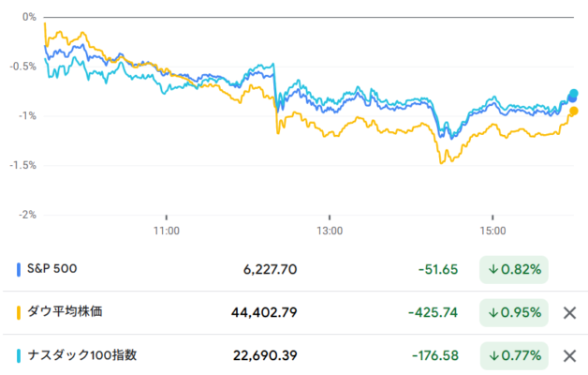Remove ダウ平均株価 with its X icon
This screenshot has height=375, width=588.
click(x=569, y=313)
